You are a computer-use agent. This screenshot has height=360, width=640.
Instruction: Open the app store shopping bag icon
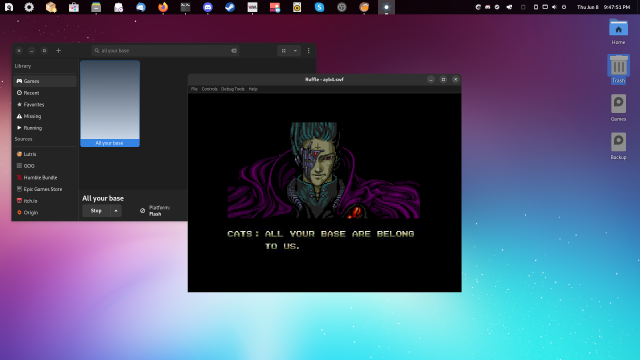73,7
